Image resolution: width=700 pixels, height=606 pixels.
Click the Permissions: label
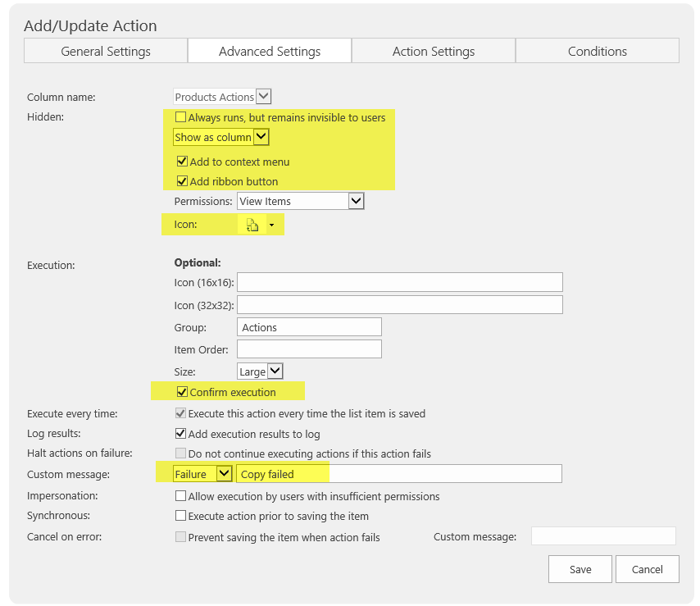pyautogui.click(x=203, y=202)
